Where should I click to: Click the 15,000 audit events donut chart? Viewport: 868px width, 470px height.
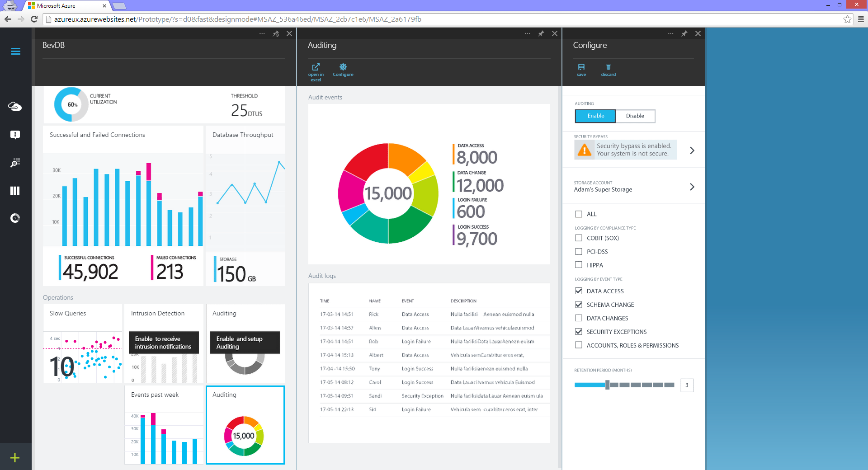click(388, 193)
